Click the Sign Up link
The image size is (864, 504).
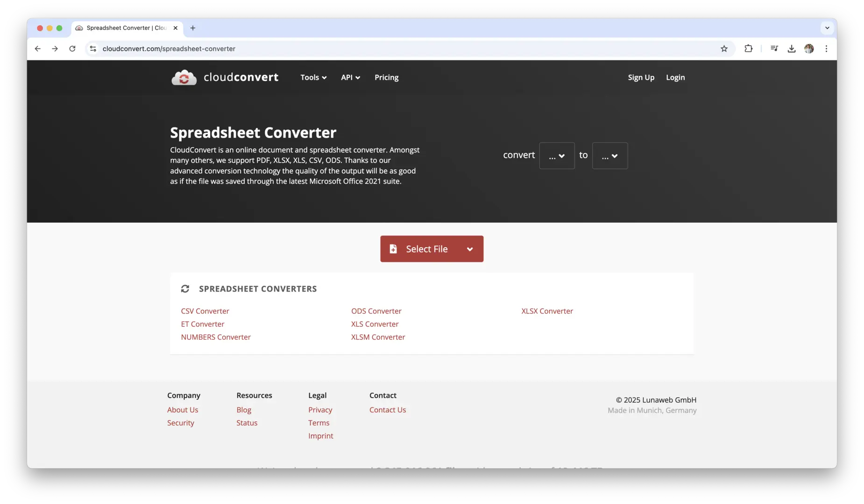pos(641,77)
